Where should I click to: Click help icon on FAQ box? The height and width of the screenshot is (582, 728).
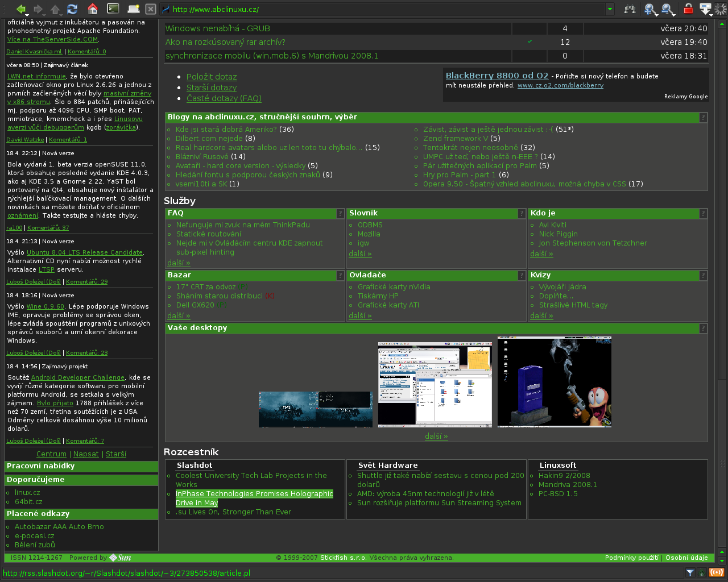tap(340, 214)
